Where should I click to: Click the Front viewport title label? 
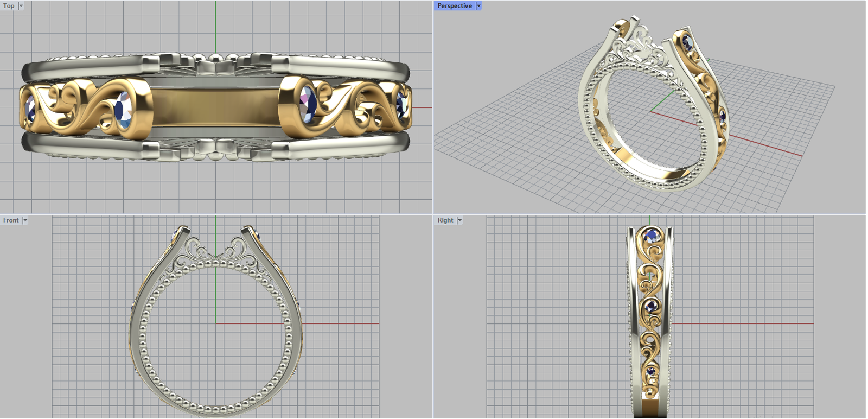(x=11, y=220)
